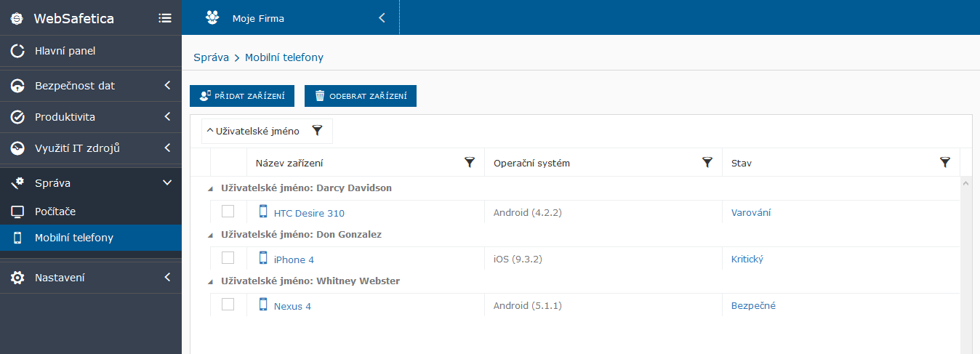Expand Produktivita chevron
The height and width of the screenshot is (354, 980).
tap(167, 117)
